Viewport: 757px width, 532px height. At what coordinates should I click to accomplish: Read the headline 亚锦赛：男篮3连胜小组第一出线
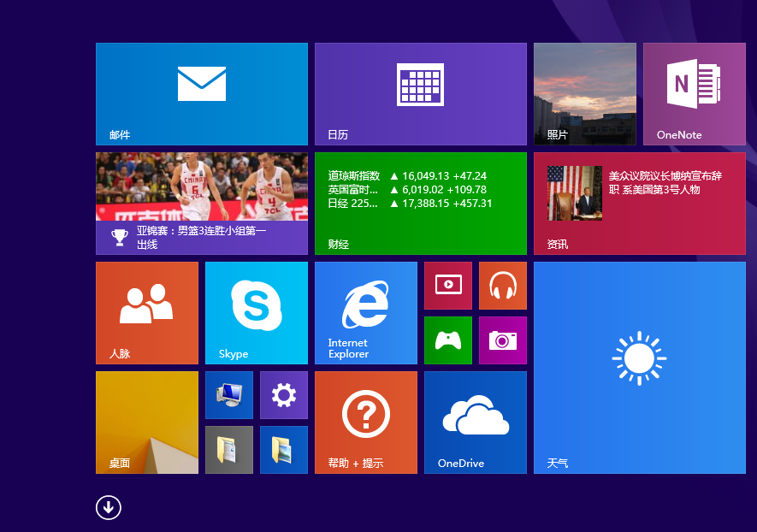[201, 238]
